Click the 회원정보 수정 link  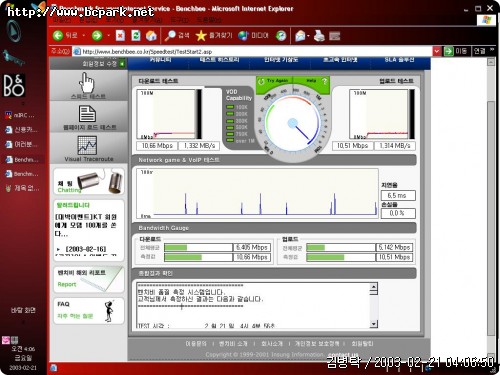[99, 63]
